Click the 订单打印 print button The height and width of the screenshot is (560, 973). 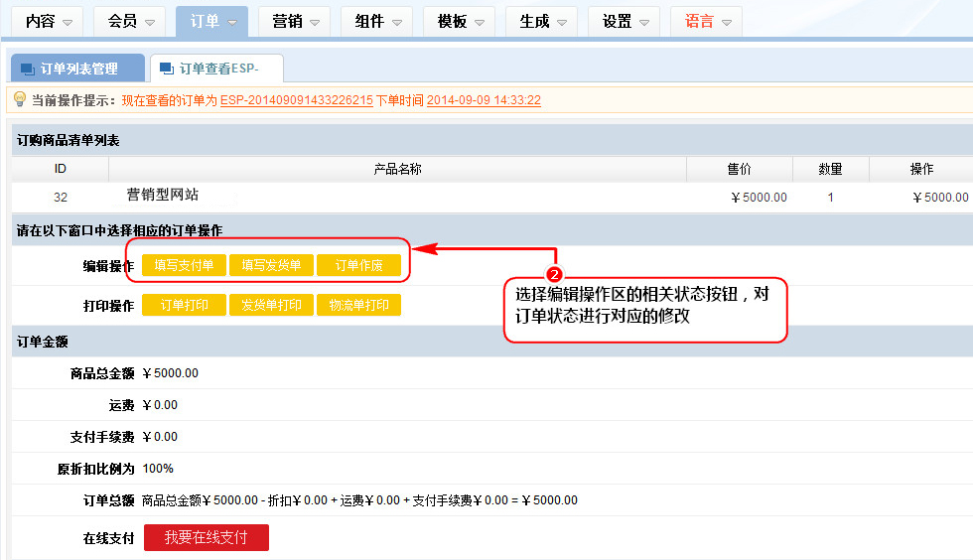(x=185, y=306)
